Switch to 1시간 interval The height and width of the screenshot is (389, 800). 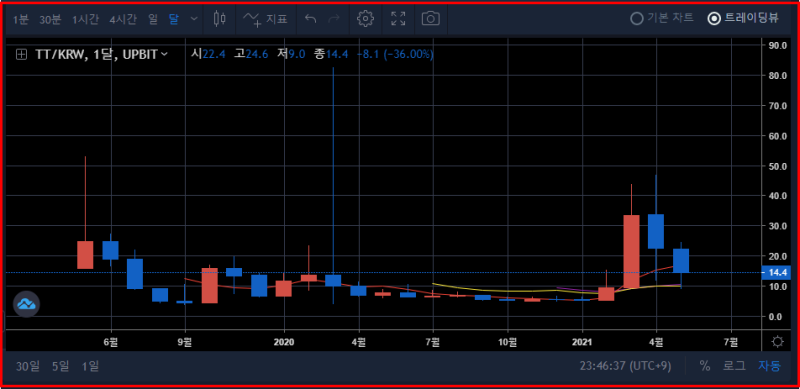pyautogui.click(x=85, y=19)
